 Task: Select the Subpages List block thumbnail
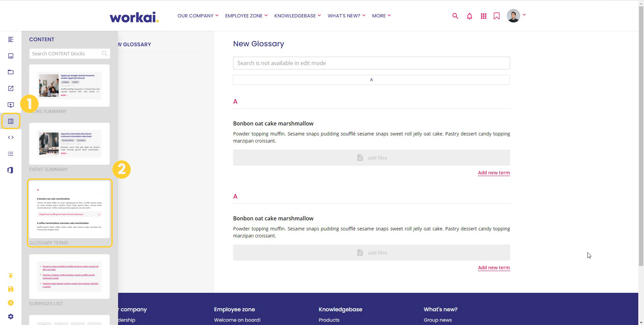pos(69,276)
